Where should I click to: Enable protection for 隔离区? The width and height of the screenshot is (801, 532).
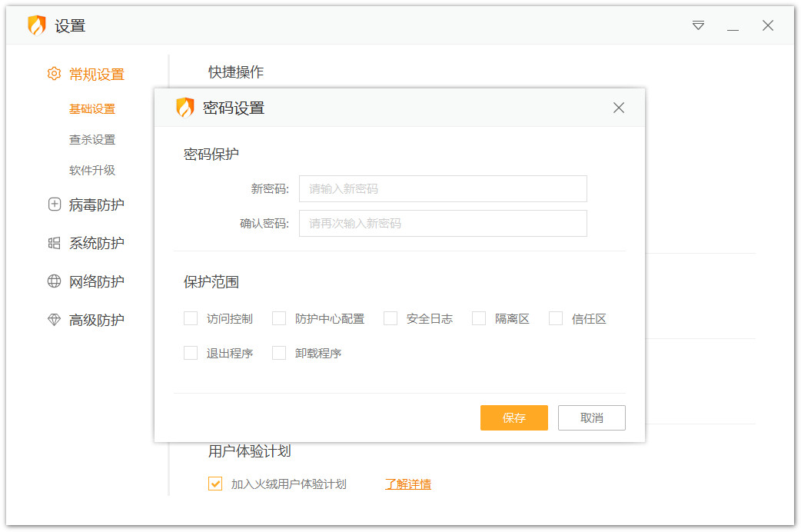click(479, 318)
